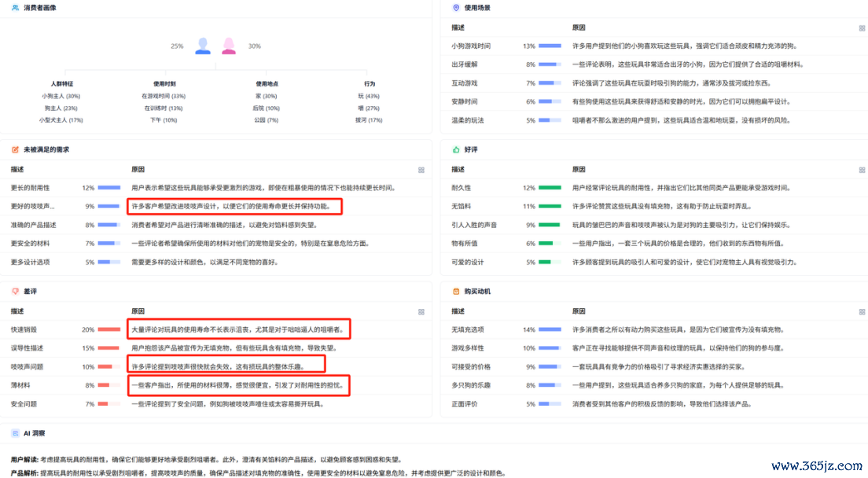Click the 用户解读 paragraph in AI 洞察
This screenshot has height=478, width=868.
click(207, 460)
